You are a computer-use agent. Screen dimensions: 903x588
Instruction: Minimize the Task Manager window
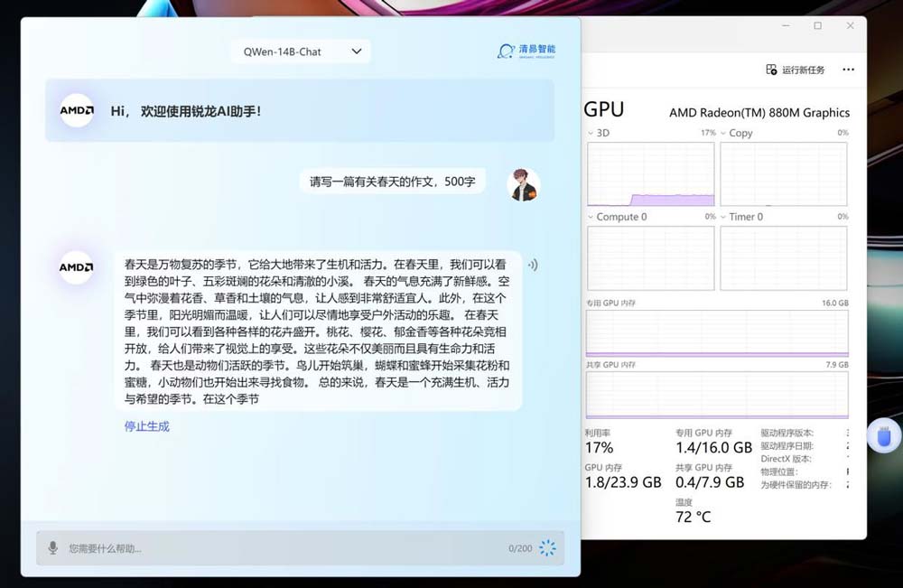(x=786, y=26)
